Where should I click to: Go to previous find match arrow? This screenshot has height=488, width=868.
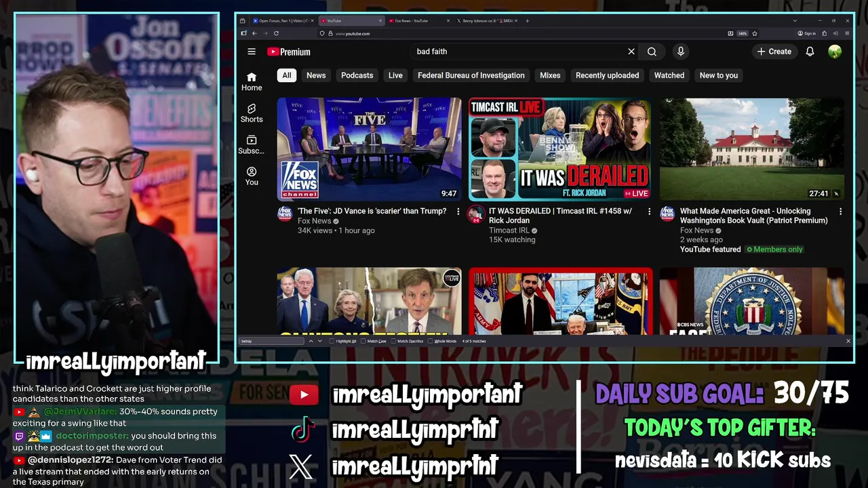pos(311,341)
